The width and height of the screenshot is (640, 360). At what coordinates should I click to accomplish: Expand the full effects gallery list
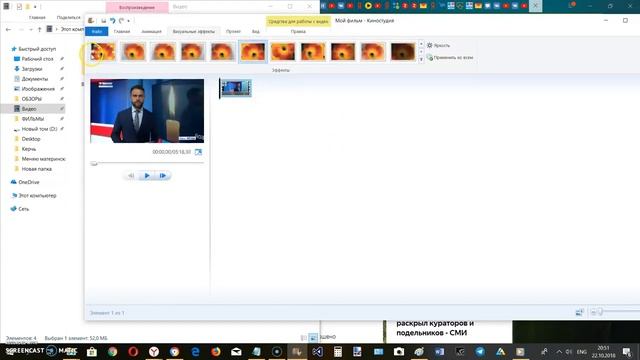421,60
